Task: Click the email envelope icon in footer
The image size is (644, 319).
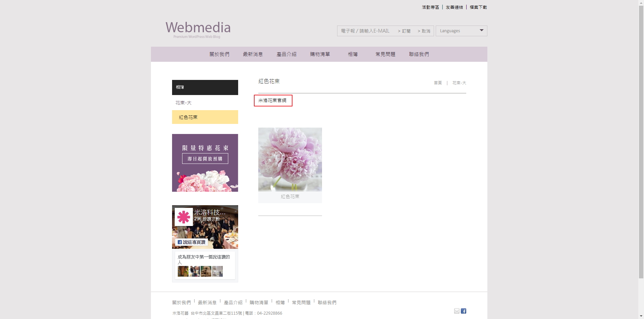Action: [x=457, y=311]
